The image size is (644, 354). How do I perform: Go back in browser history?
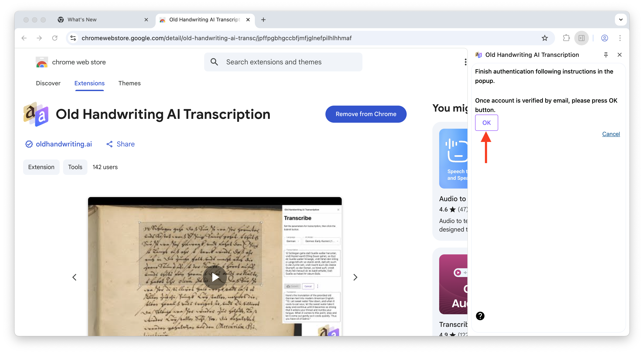pos(24,38)
